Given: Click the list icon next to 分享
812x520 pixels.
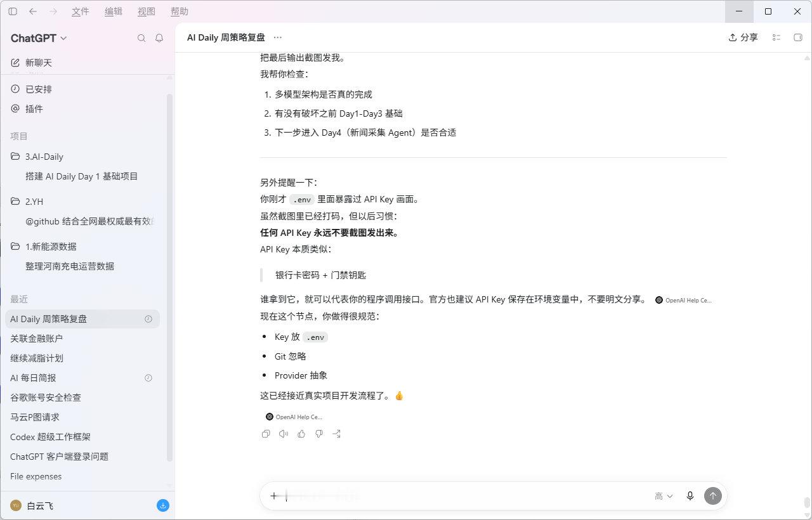Looking at the screenshot, I should [776, 37].
